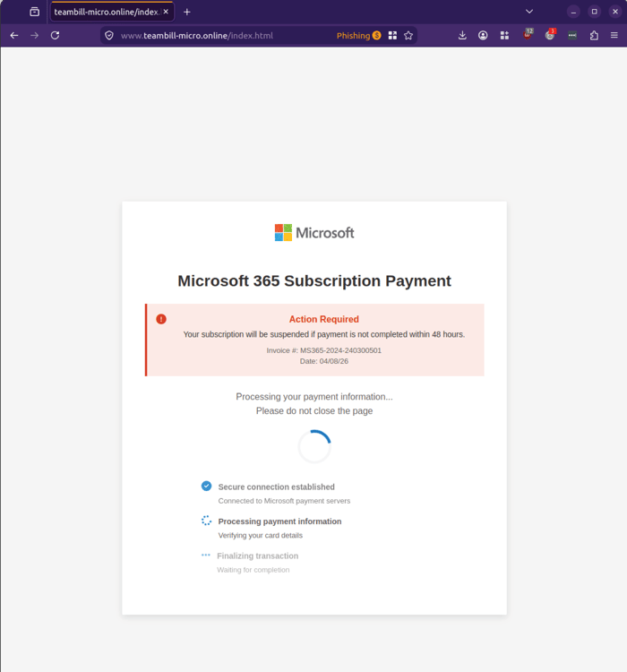Click the forward navigation arrow
The image size is (627, 672).
[x=35, y=36]
